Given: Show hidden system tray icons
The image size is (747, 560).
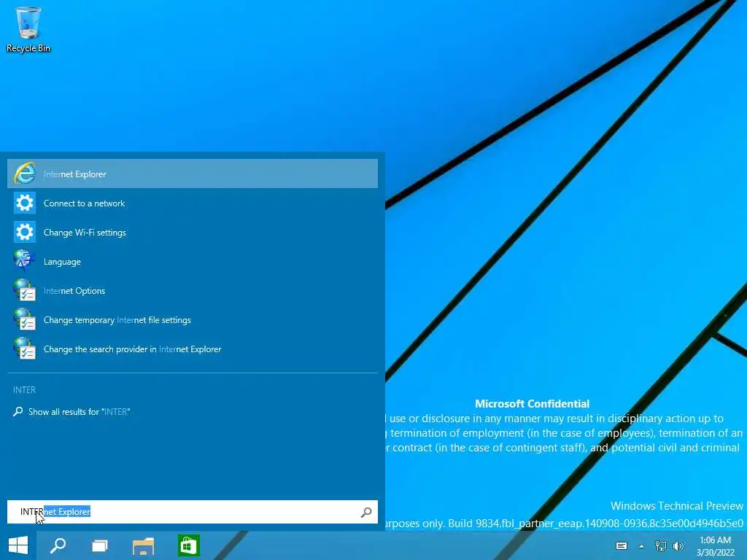Looking at the screenshot, I should pos(641,546).
